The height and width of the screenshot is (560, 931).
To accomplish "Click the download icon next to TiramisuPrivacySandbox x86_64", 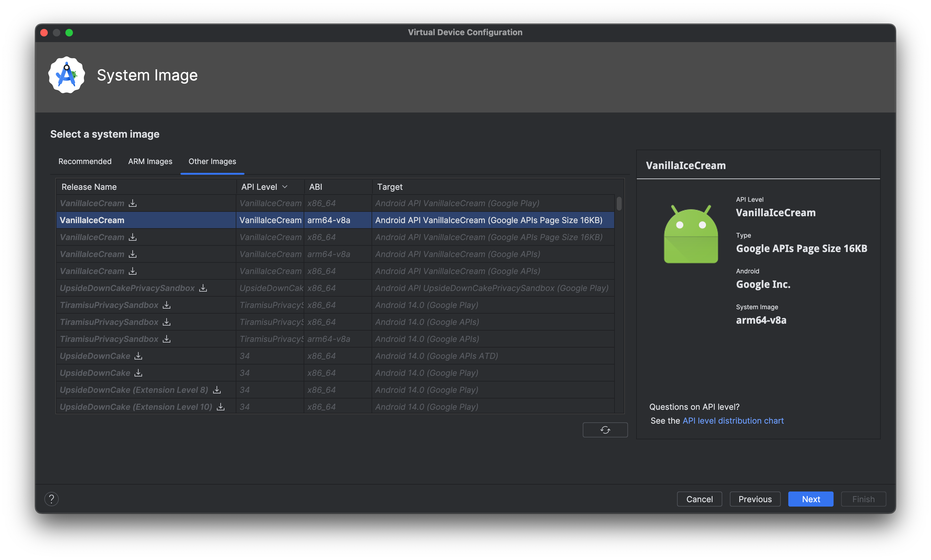I will [x=165, y=305].
